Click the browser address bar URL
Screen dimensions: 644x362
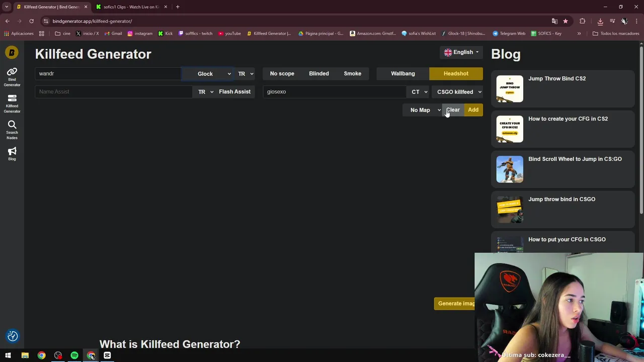coord(92,21)
